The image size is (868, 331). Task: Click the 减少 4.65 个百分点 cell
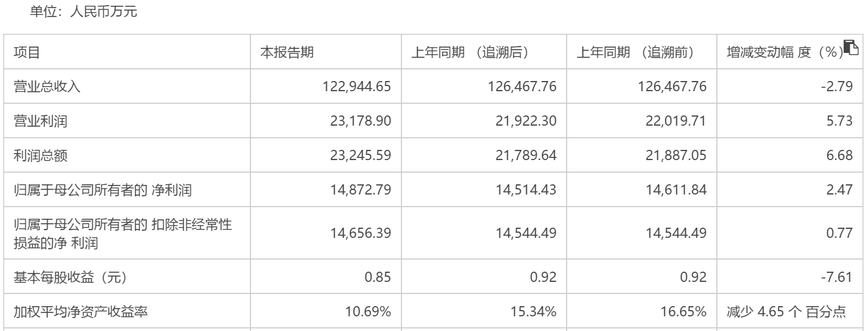point(785,311)
